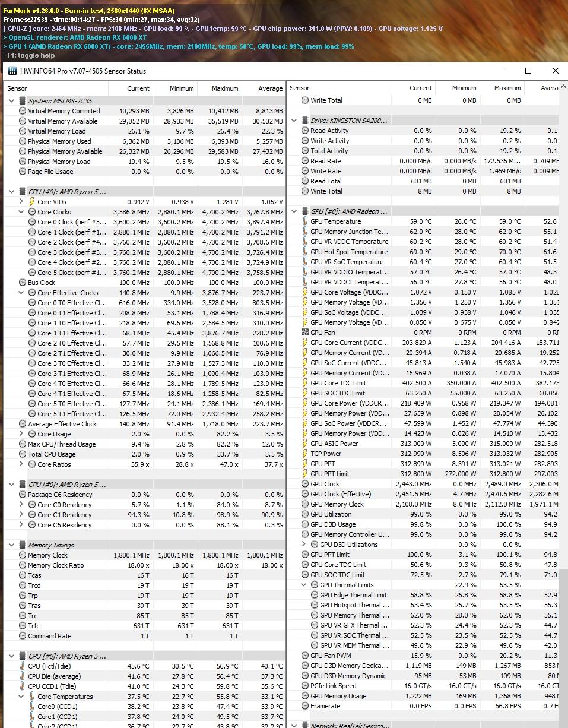Viewport: 568px width, 728px height.
Task: Click the PCIe Link Speed sensor icon
Action: (305, 686)
